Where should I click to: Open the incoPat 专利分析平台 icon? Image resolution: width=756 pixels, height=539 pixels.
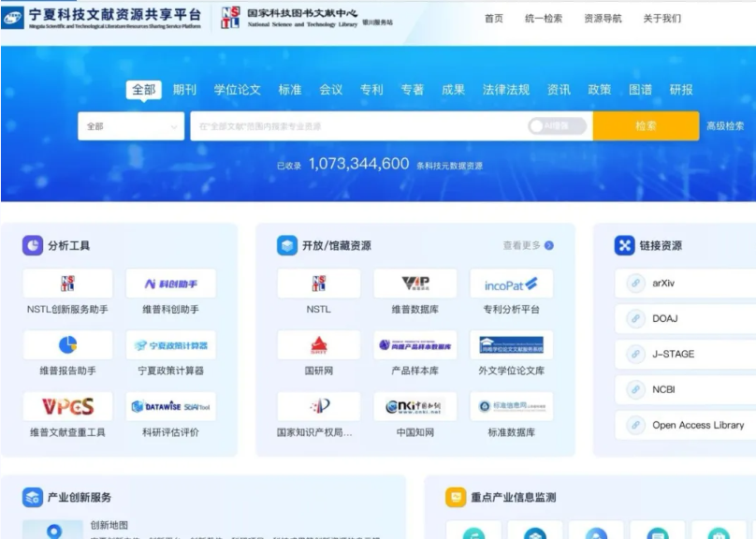[x=511, y=284]
